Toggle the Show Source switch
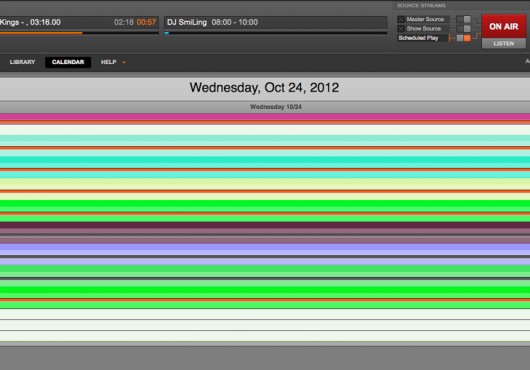Image resolution: width=530 pixels, height=370 pixels. coord(463,29)
